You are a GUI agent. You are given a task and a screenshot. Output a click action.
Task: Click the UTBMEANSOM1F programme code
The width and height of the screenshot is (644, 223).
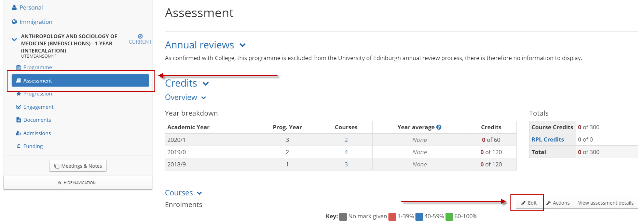pyautogui.click(x=39, y=56)
